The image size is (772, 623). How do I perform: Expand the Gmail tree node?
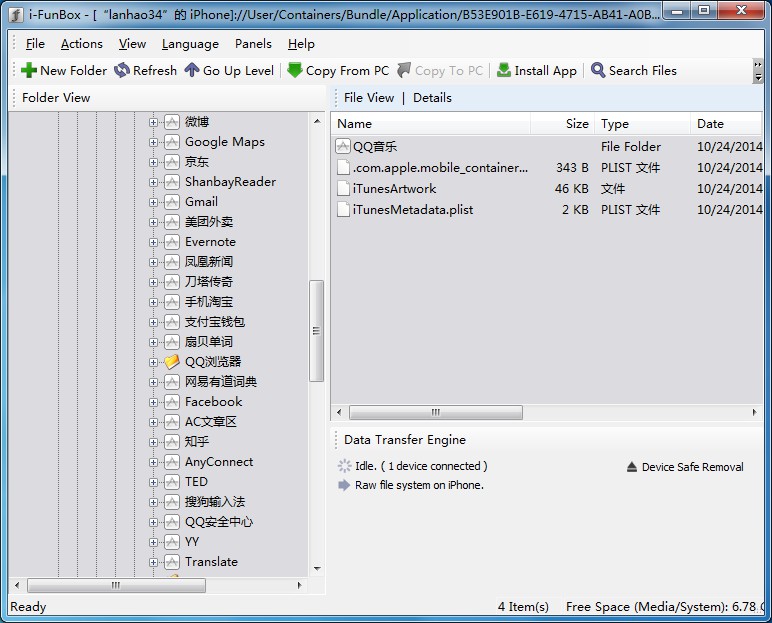(x=153, y=202)
